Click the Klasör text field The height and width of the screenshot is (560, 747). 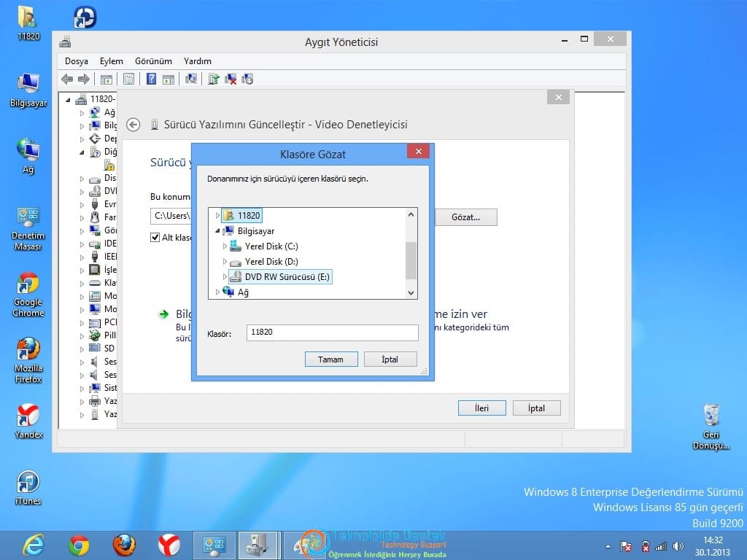pyautogui.click(x=332, y=332)
